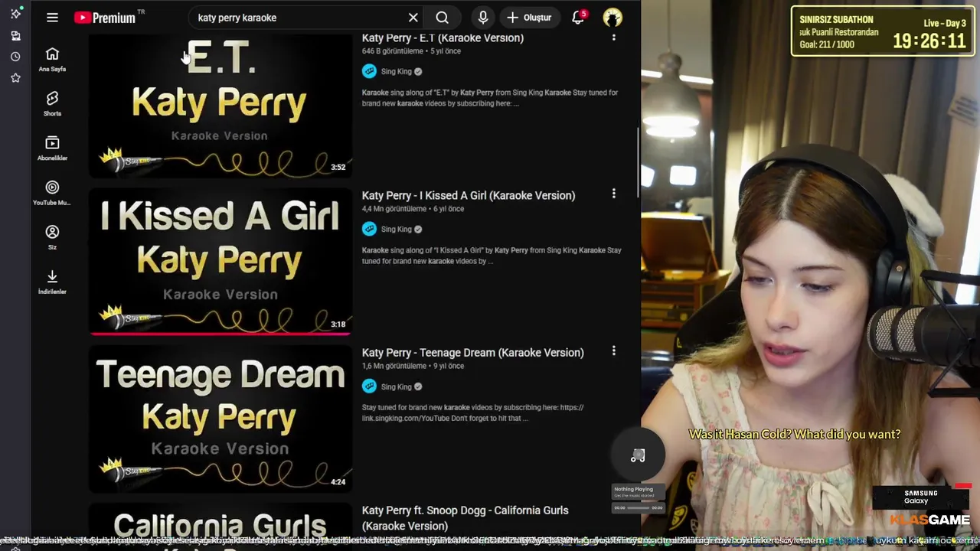980x551 pixels.
Task: Open title Katy Perry - I Kissed A Girl
Action: (469, 195)
